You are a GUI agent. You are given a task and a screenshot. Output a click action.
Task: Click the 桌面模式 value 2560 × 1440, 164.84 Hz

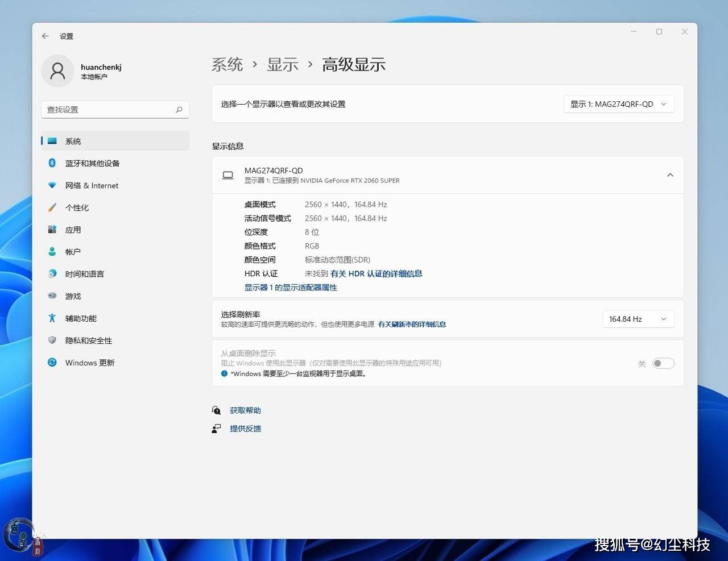pyautogui.click(x=346, y=205)
